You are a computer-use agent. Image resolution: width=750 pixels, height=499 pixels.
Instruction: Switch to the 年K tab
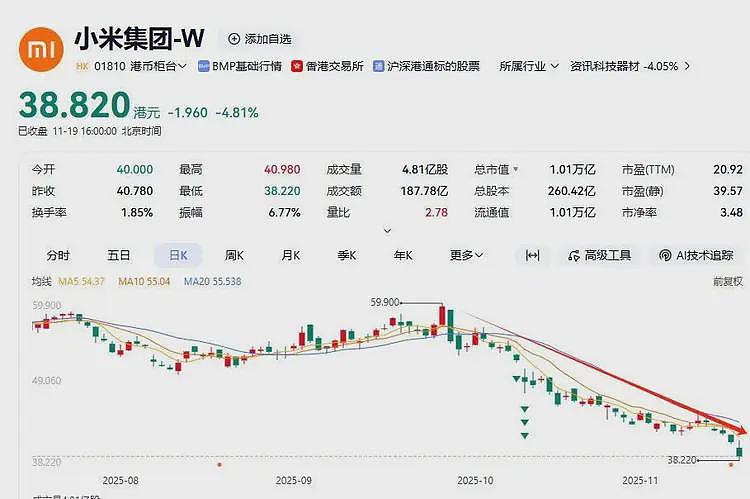(x=403, y=255)
